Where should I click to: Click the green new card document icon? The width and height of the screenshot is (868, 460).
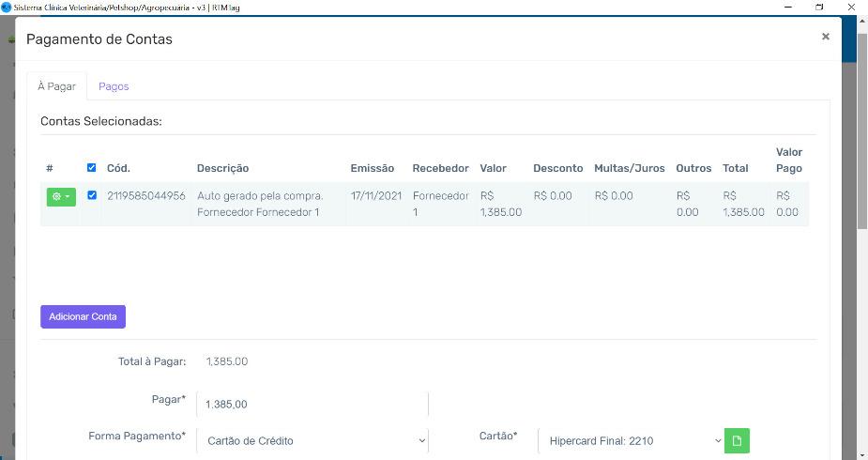click(x=738, y=440)
